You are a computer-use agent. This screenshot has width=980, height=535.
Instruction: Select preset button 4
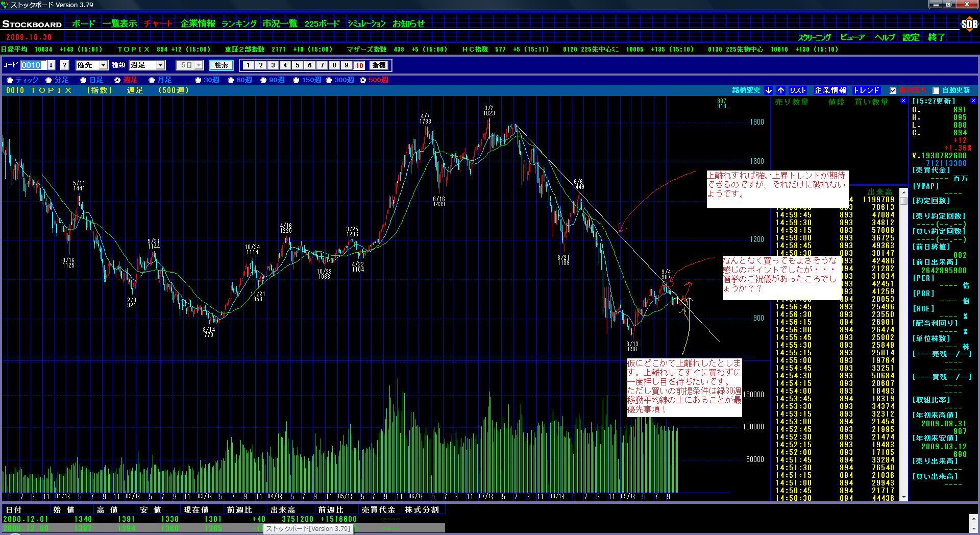click(x=285, y=65)
